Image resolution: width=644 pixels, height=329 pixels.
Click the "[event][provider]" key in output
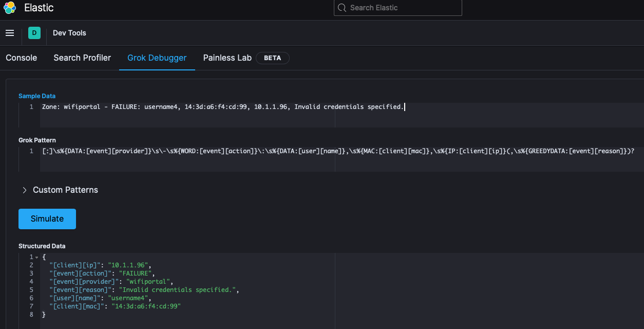(84, 282)
